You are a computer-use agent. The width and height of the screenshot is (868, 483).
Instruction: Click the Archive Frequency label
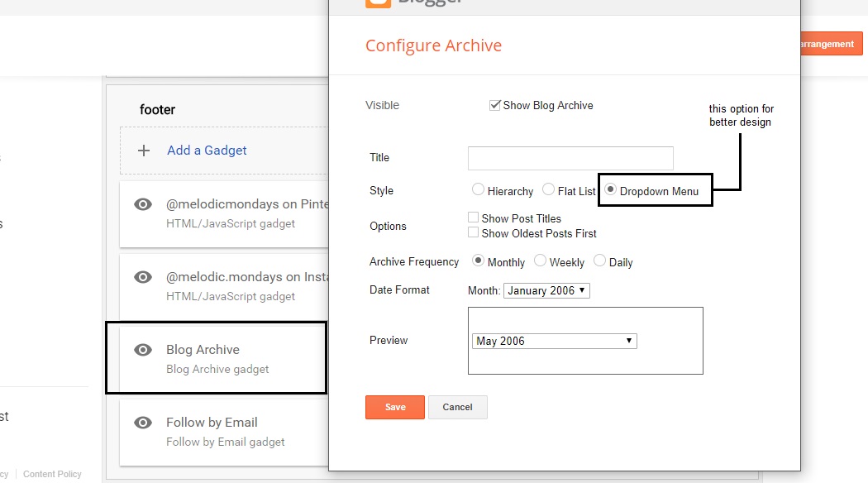pos(414,262)
